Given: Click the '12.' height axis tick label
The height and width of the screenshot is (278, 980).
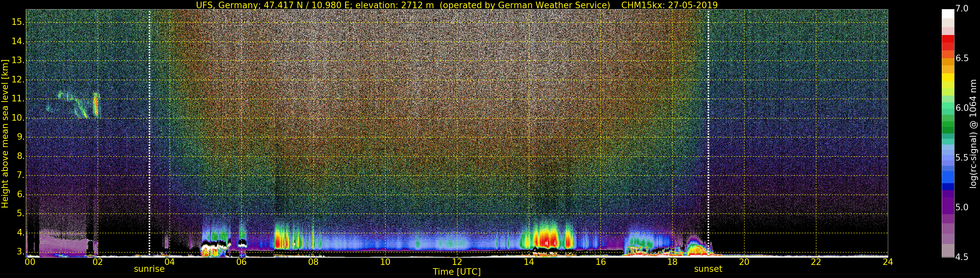Looking at the screenshot, I should pyautogui.click(x=18, y=79).
